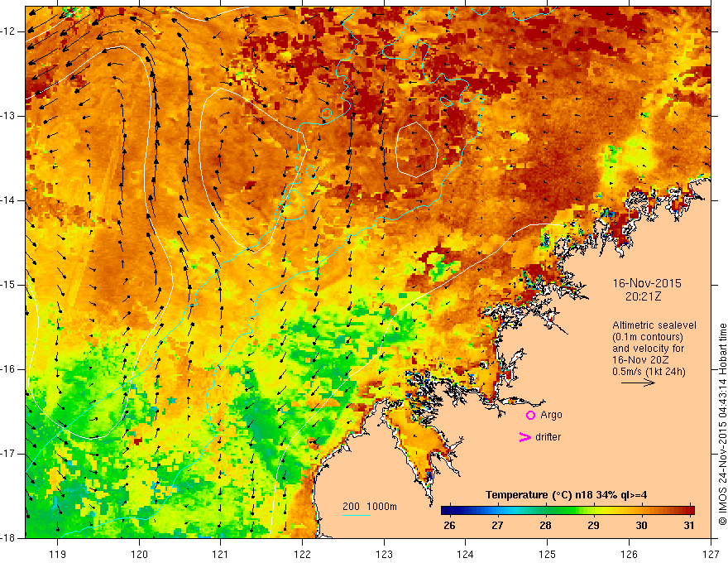Click the temperature color bar at 26

pyautogui.click(x=449, y=511)
